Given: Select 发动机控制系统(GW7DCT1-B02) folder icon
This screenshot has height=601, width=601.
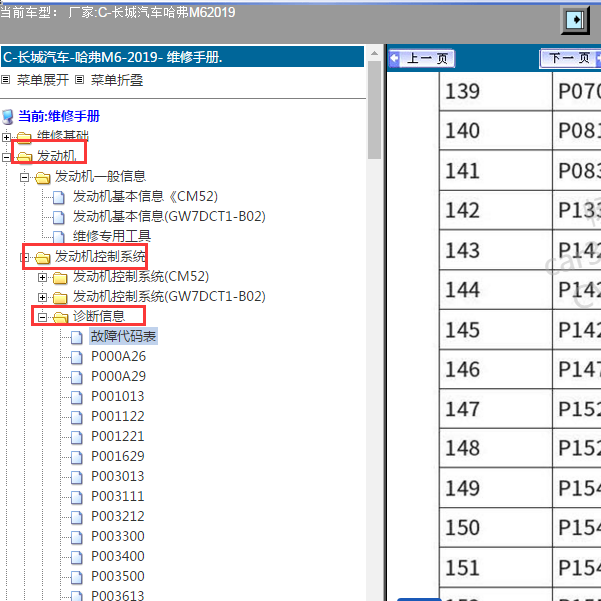Looking at the screenshot, I should click(x=60, y=297).
